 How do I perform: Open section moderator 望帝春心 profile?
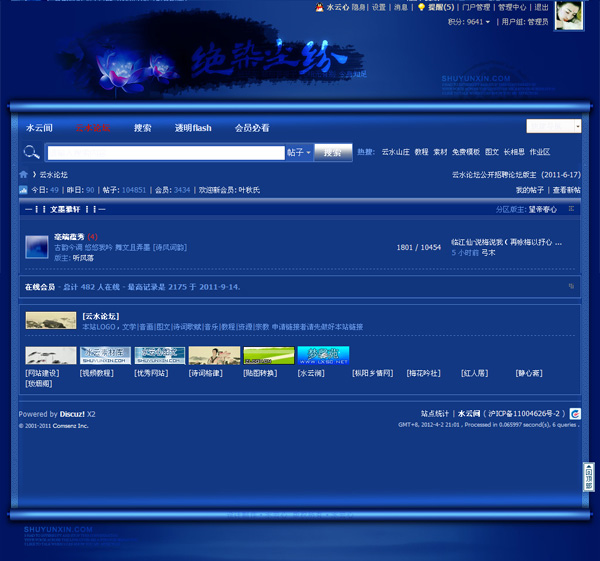click(x=543, y=209)
